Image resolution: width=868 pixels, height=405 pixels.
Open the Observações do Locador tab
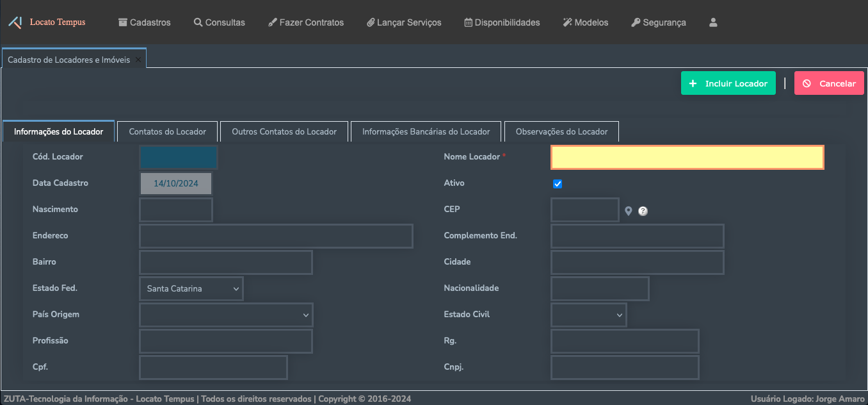[x=561, y=131]
